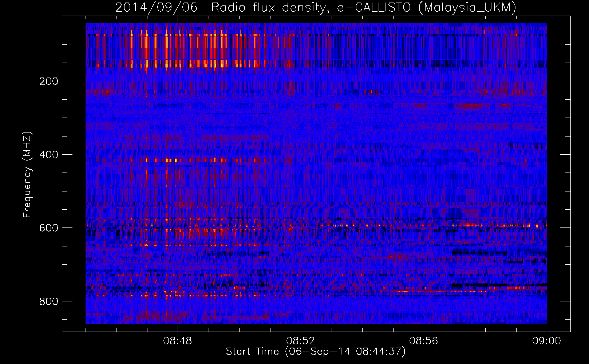Click the Frequency (MHZ) axis title
Image resolution: width=589 pixels, height=364 pixels.
27,174
